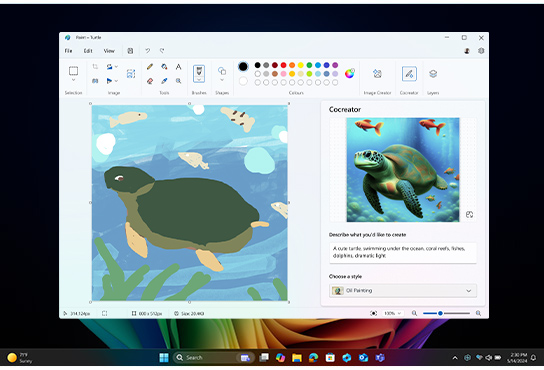Select the Colour 1 black swatch
The width and height of the screenshot is (544, 370).
pos(243,66)
